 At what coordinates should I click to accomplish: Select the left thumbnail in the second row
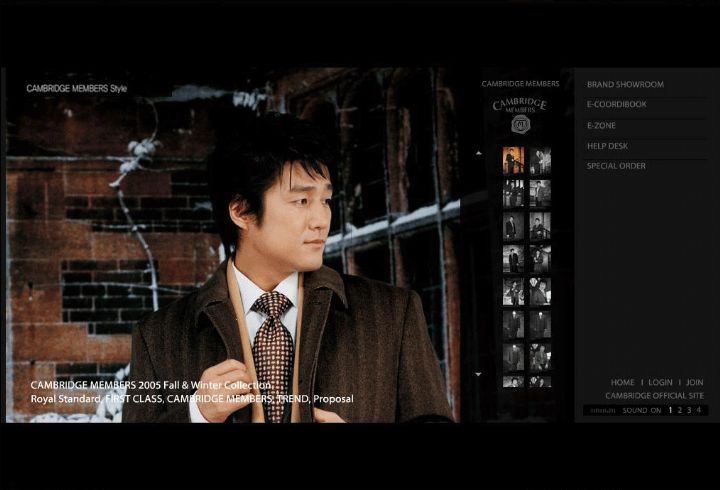click(x=513, y=193)
